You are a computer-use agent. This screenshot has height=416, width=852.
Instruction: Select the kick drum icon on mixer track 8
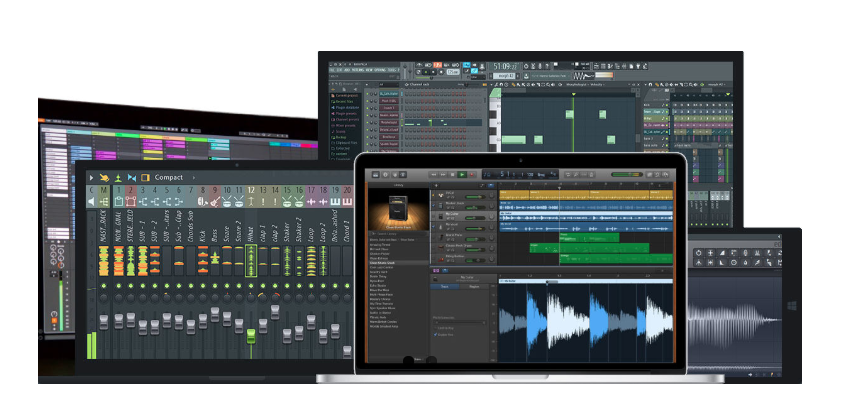[x=203, y=202]
